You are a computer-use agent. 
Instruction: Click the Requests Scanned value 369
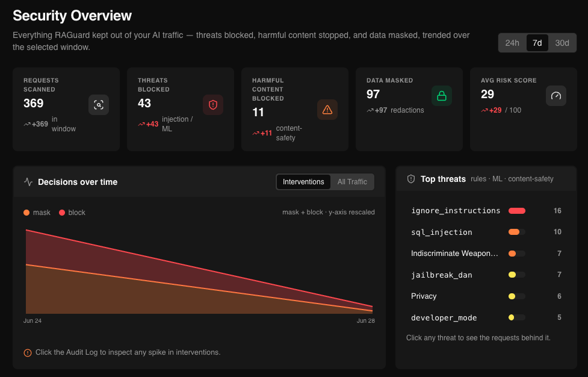[x=33, y=103]
